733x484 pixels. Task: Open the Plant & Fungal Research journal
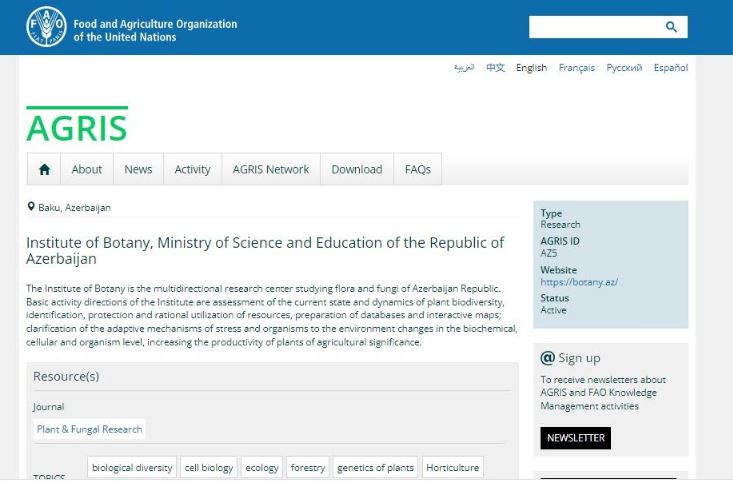[89, 429]
